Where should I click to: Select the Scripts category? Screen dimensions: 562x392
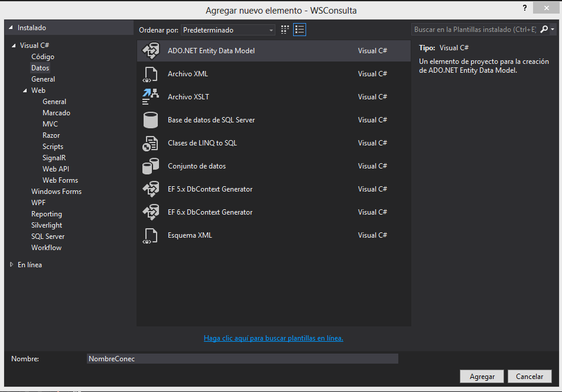(53, 147)
